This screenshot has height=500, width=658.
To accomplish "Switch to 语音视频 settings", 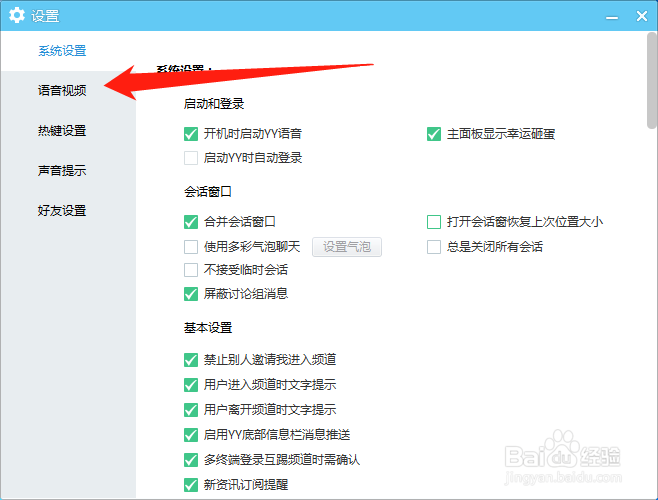I will [62, 90].
